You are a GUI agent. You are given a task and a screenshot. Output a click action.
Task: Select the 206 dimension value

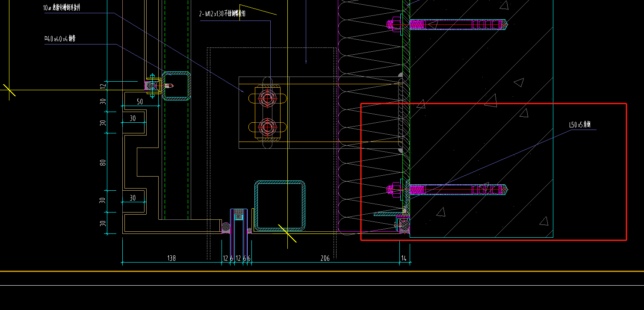[325, 258]
